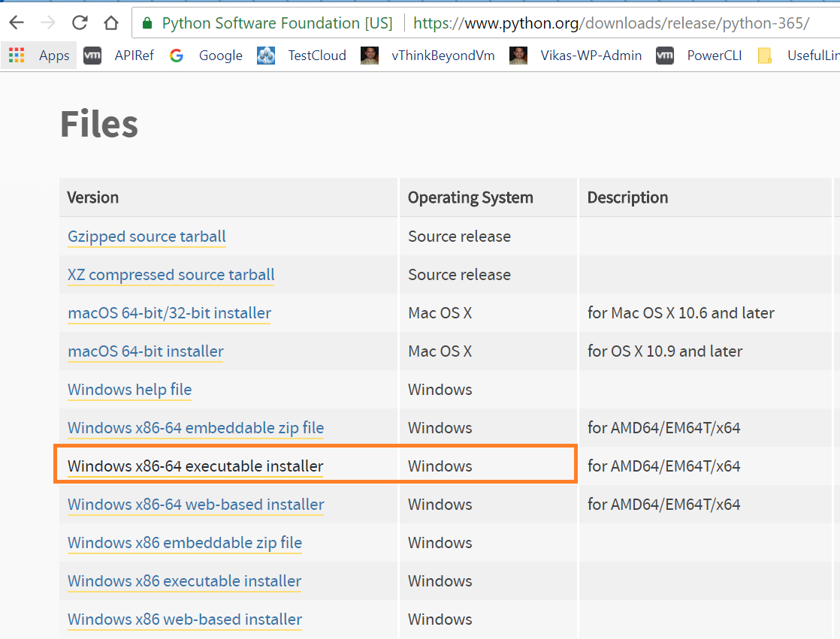This screenshot has height=639, width=840.
Task: Focus the address bar URL
Action: point(612,23)
